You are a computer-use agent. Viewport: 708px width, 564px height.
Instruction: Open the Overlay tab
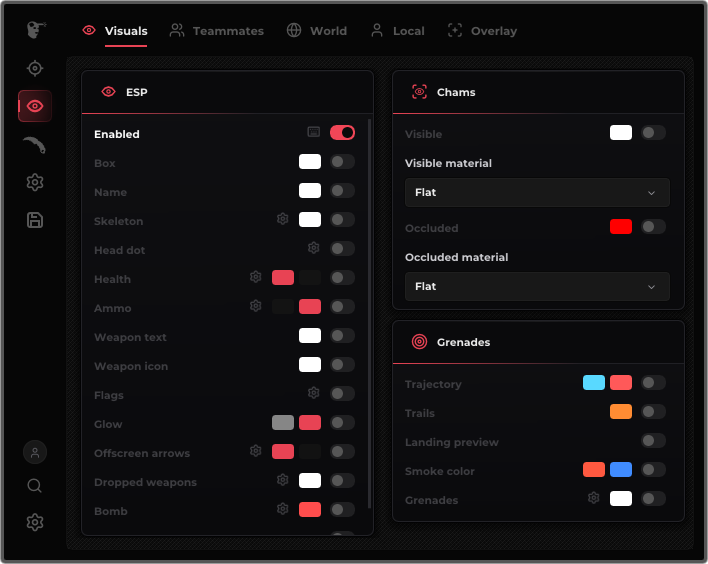point(482,31)
